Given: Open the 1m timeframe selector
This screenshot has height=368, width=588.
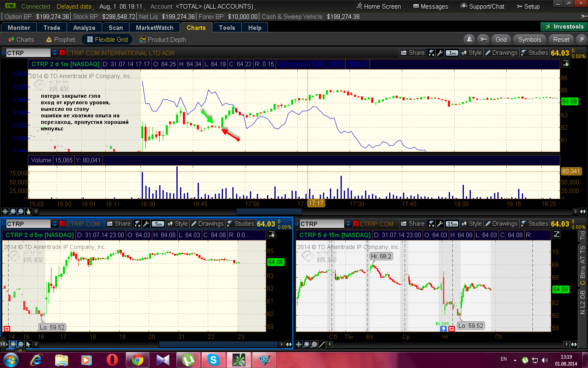Looking at the screenshot, I should [x=452, y=53].
